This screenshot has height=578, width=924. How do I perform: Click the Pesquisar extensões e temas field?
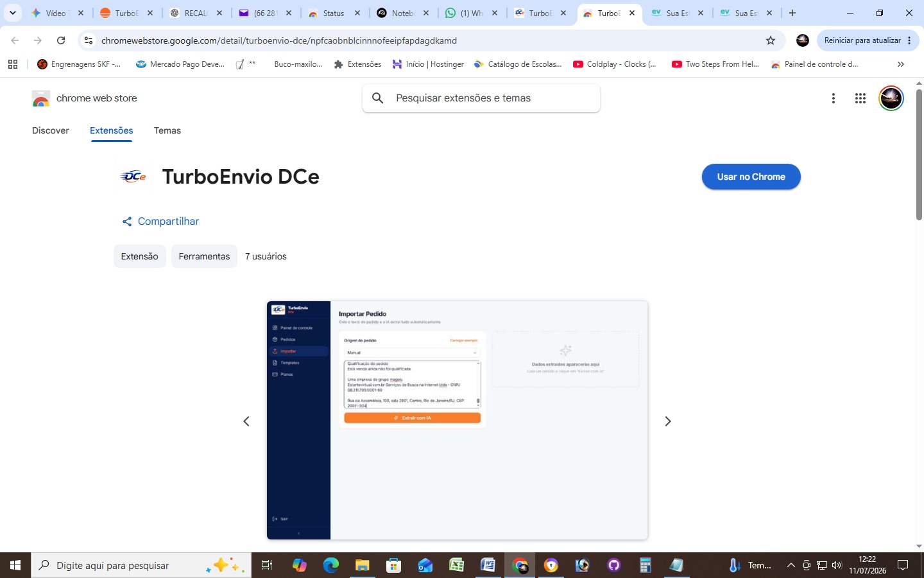point(481,98)
